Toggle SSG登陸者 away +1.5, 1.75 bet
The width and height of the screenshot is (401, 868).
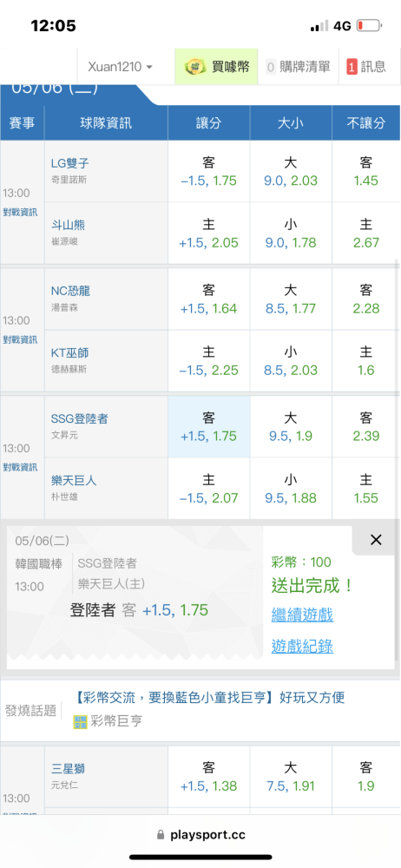[x=209, y=427]
